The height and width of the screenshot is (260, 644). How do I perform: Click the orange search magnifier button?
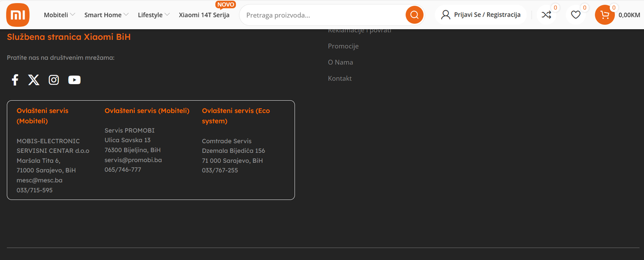point(414,15)
